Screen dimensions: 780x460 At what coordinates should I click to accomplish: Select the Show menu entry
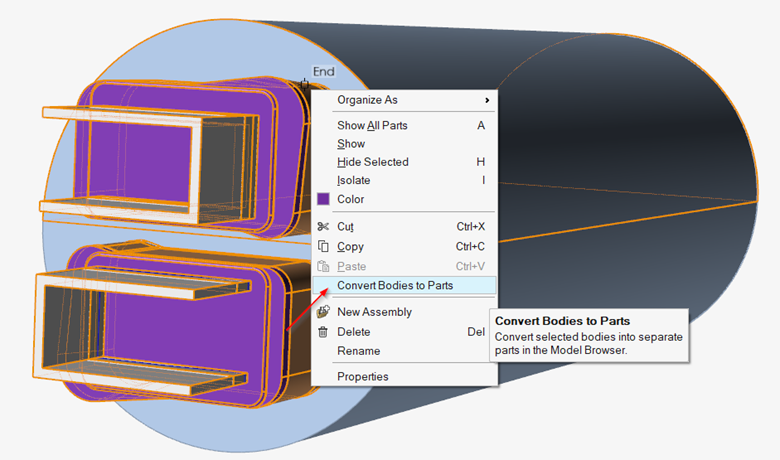pos(351,144)
